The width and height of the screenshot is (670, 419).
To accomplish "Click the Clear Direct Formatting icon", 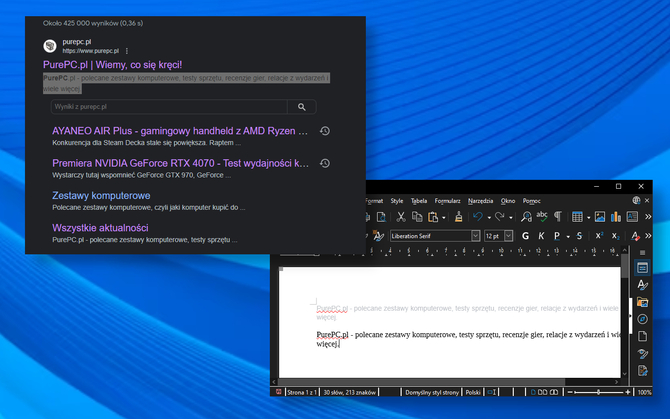I will point(635,236).
